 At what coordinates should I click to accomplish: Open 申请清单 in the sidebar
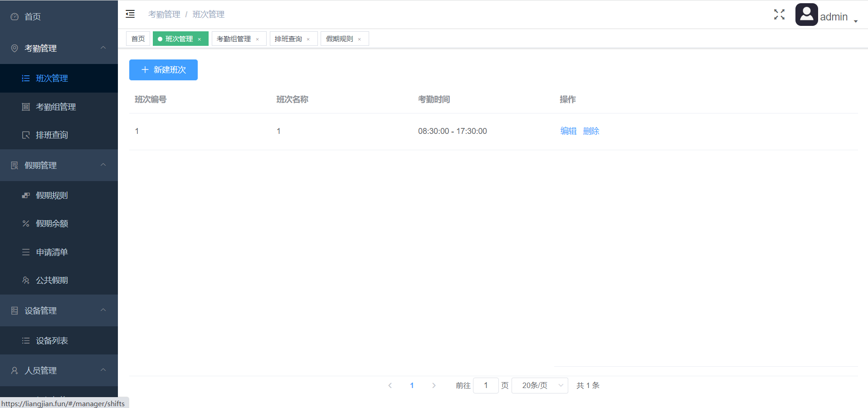tap(59, 252)
